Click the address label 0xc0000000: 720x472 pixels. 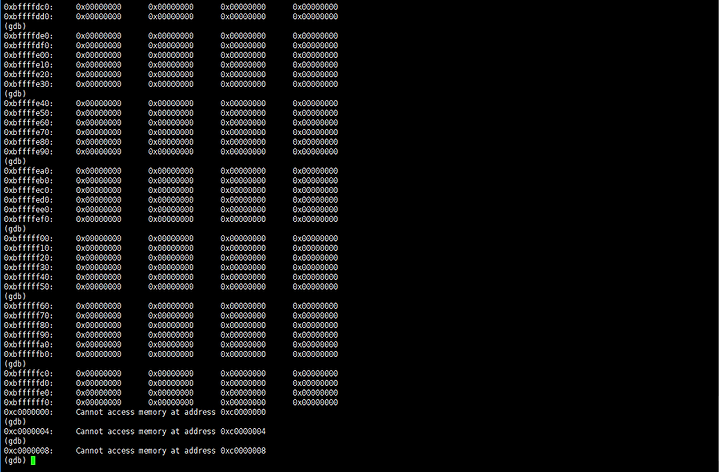click(28, 412)
